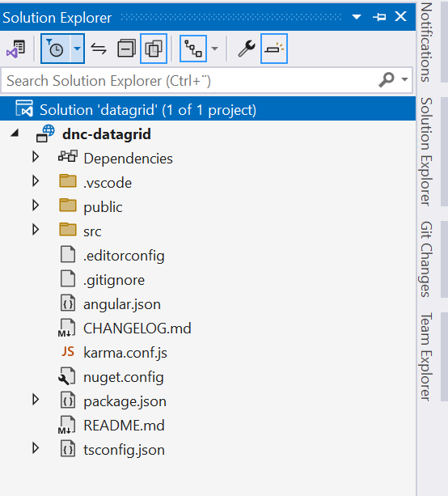Collapse All items in Solution Explorer
448x496 pixels.
point(126,49)
